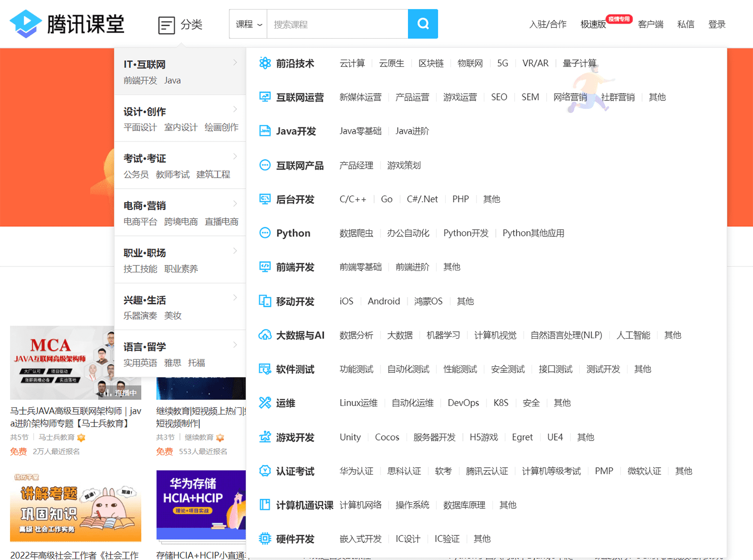Open the 分类 category menu icon
Viewport: 753px width, 560px height.
[167, 25]
